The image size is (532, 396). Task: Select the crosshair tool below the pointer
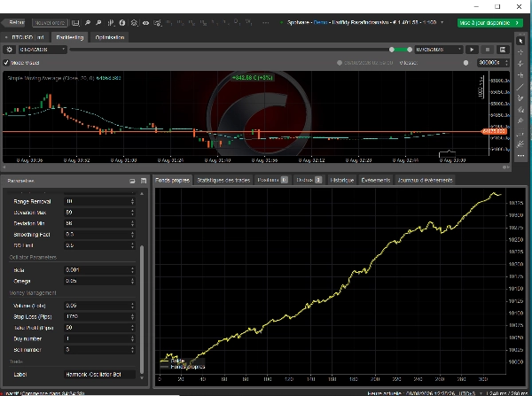(520, 52)
